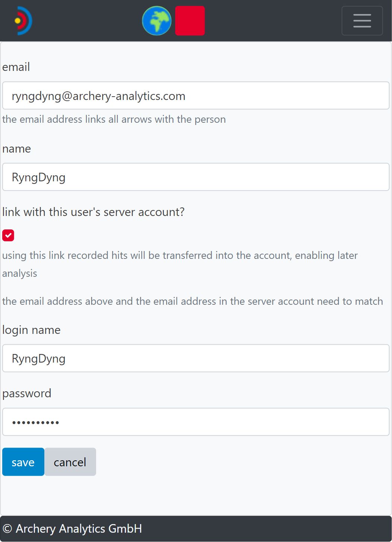Expand the hamburger navigation menu
The image size is (392, 542).
point(362,21)
